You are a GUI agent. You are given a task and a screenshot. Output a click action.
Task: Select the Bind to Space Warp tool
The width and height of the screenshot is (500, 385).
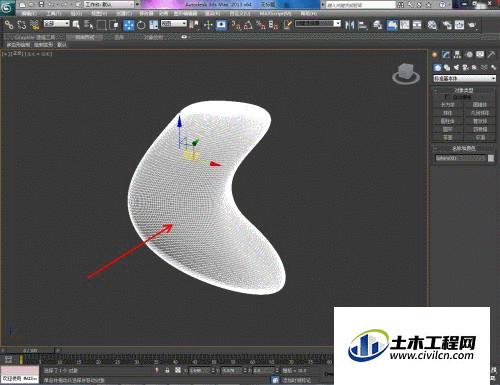coord(35,25)
